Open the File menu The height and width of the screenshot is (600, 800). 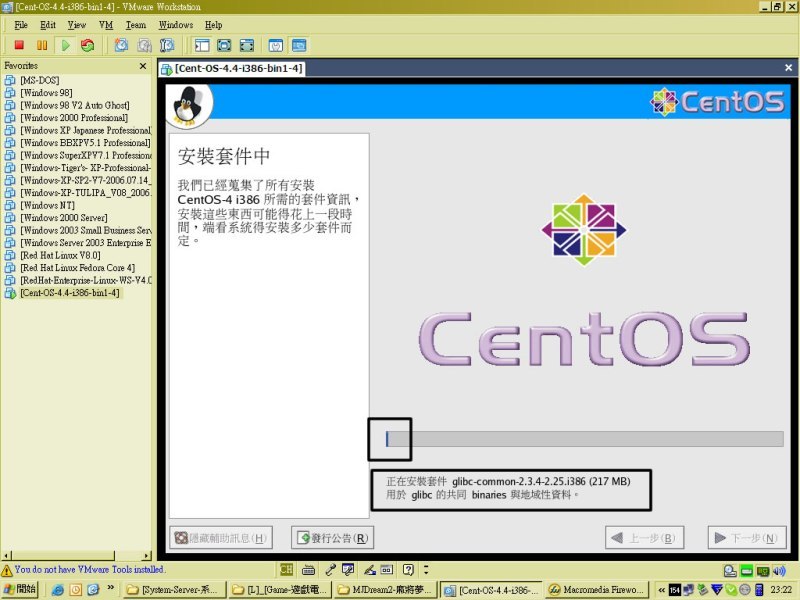[x=21, y=25]
